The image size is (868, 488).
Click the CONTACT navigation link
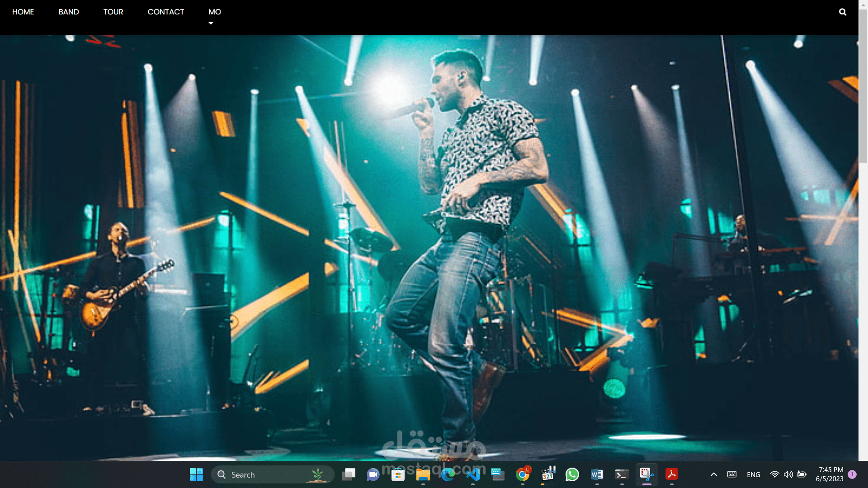(x=166, y=12)
